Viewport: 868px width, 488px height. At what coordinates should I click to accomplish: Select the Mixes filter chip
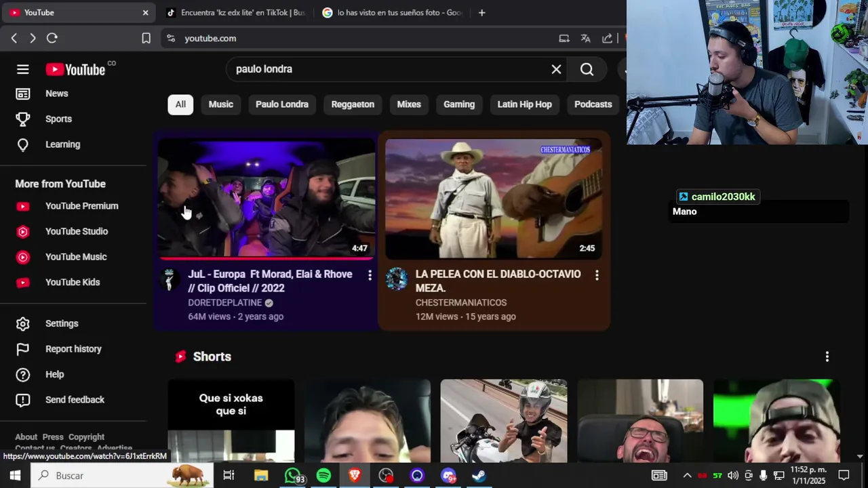pyautogui.click(x=409, y=104)
